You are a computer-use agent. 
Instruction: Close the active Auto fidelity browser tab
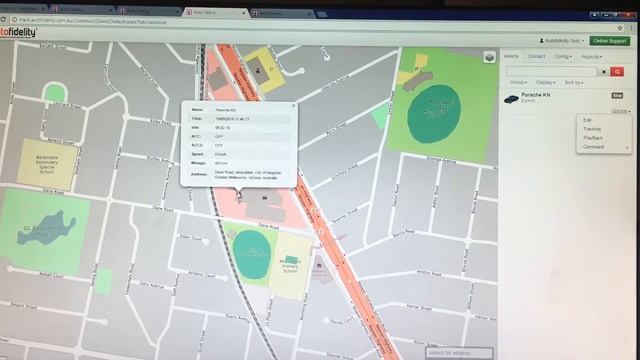[x=244, y=13]
